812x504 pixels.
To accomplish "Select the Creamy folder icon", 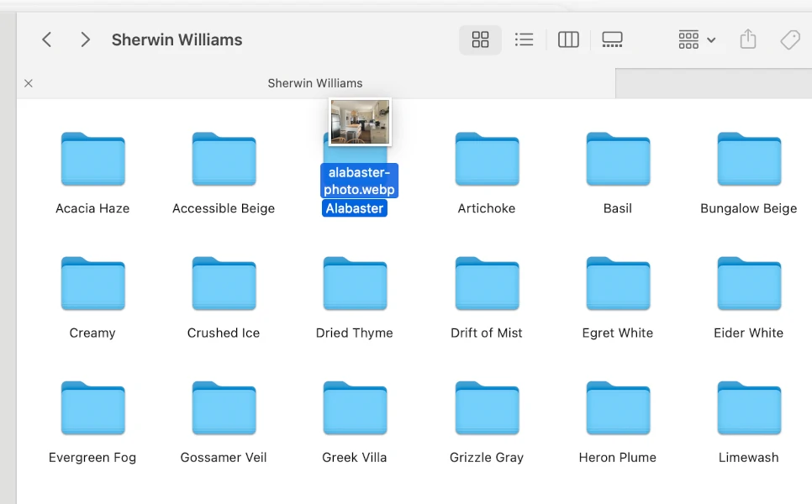I will 93,283.
